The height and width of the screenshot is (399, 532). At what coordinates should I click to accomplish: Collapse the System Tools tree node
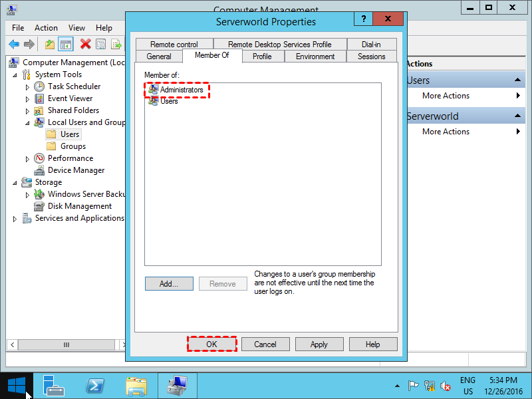pos(15,75)
